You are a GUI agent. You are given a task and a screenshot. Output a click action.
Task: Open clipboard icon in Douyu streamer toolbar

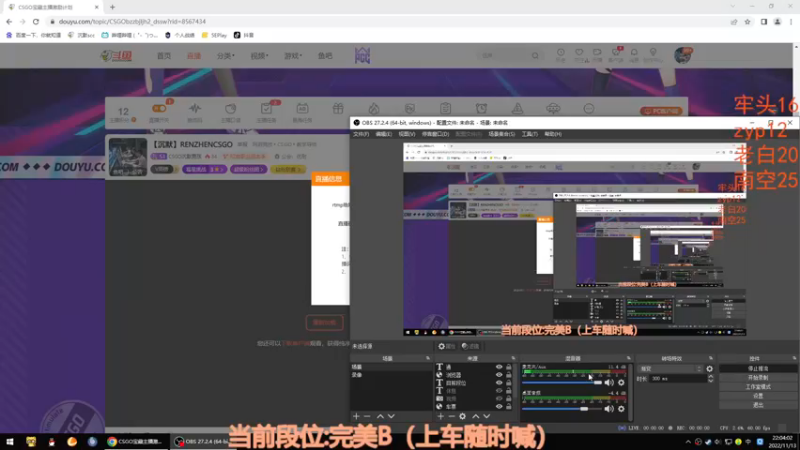click(x=445, y=109)
